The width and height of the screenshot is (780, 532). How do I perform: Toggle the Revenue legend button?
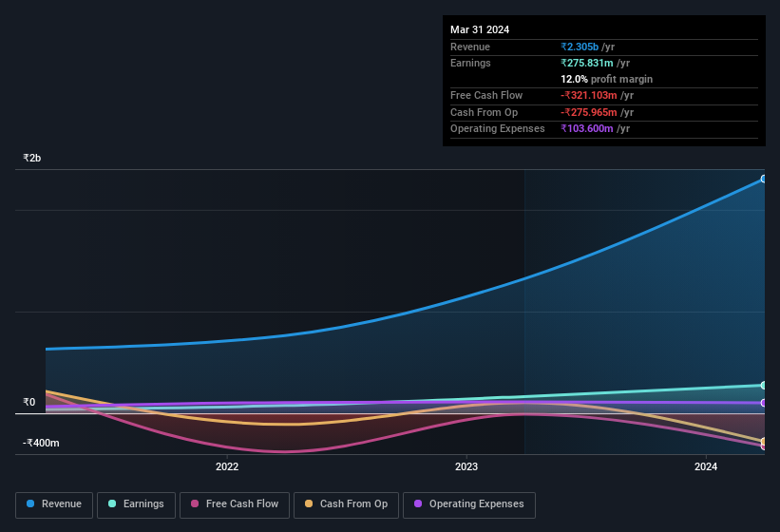click(x=54, y=504)
